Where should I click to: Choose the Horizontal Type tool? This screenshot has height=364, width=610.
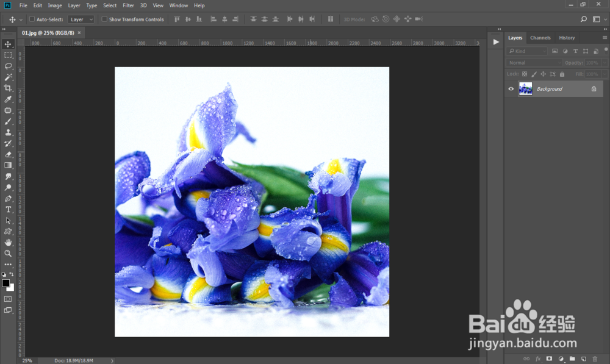pyautogui.click(x=9, y=209)
